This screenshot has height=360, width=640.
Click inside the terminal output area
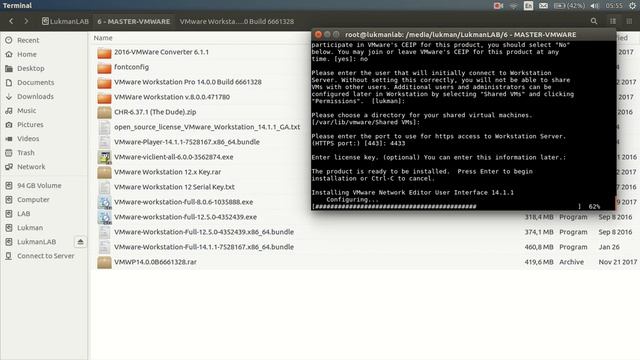coord(463,125)
